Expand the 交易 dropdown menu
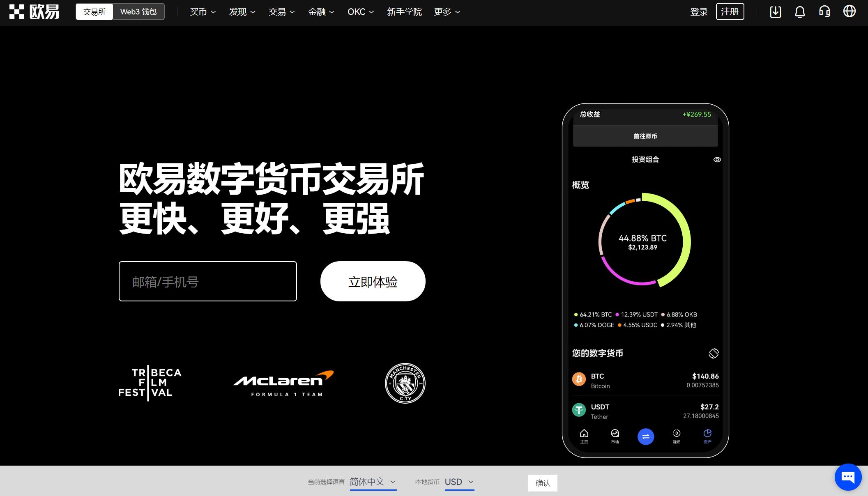Screen dimensions: 868x496 281,12
